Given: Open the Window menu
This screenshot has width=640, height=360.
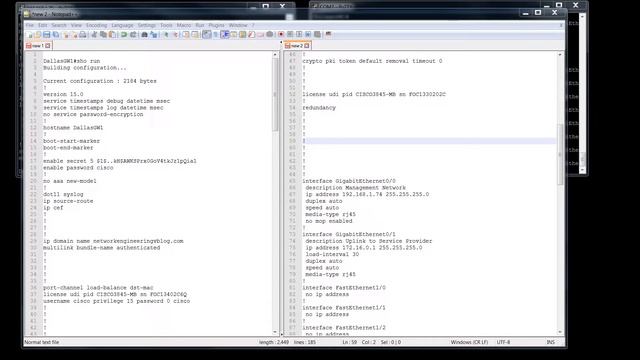Looking at the screenshot, I should point(238,25).
